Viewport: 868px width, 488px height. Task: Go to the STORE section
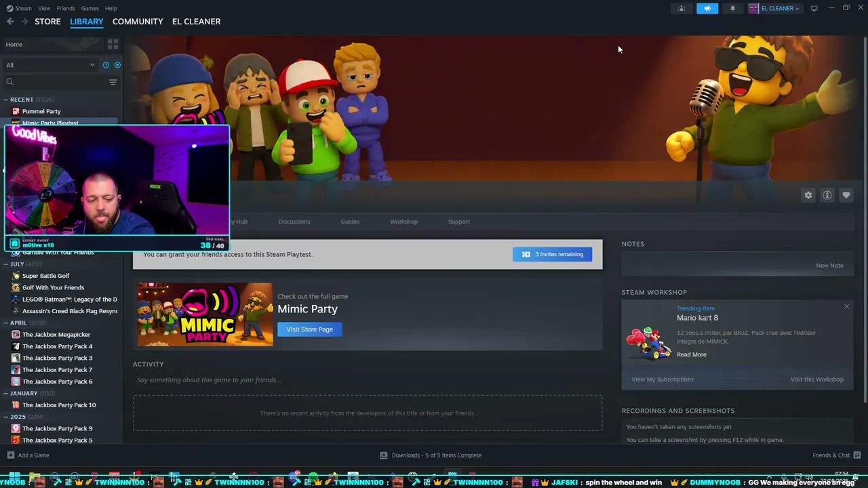point(47,22)
